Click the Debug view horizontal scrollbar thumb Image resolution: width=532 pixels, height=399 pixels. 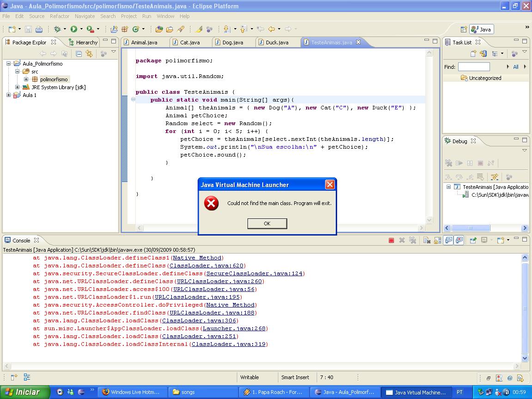(471, 228)
